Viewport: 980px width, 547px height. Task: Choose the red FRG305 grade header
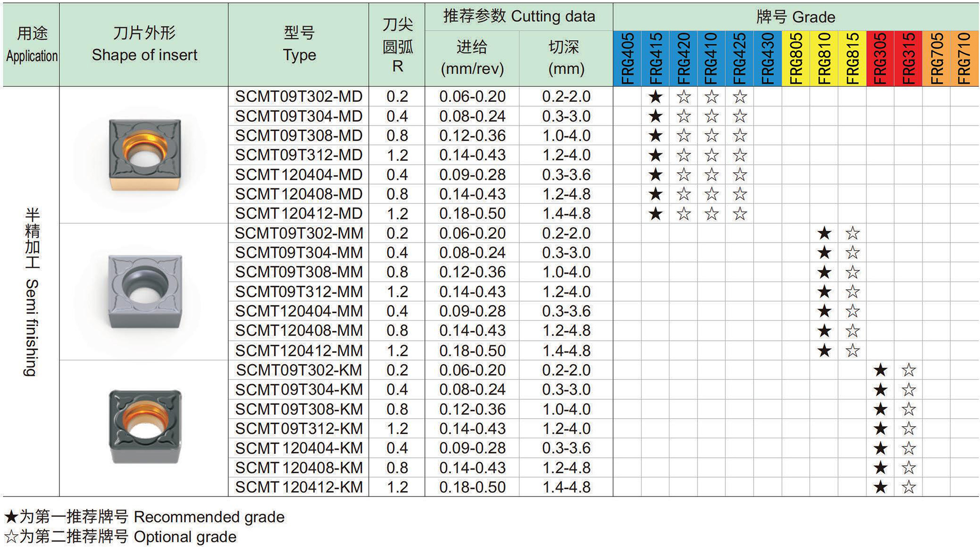click(x=880, y=59)
